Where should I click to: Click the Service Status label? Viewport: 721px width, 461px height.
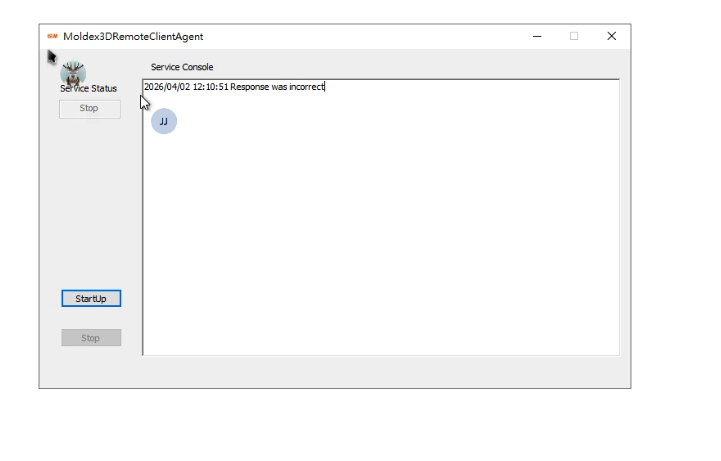tap(88, 89)
